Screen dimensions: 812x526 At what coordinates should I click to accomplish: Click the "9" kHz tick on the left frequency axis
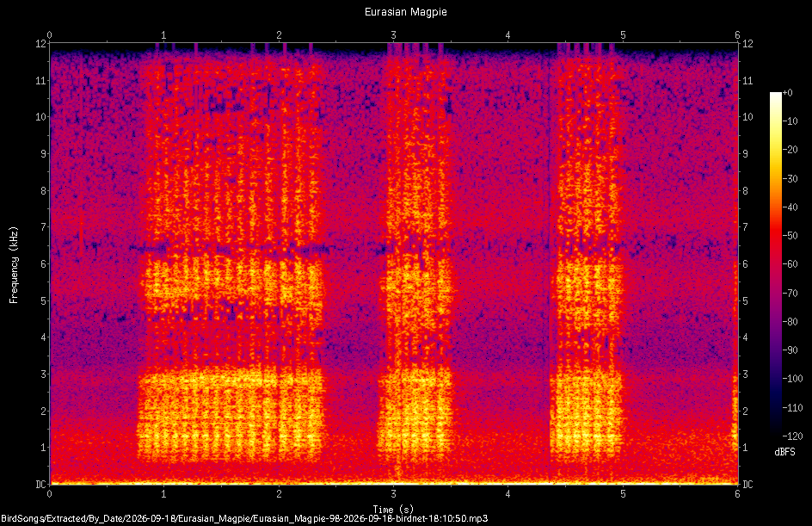(44, 154)
